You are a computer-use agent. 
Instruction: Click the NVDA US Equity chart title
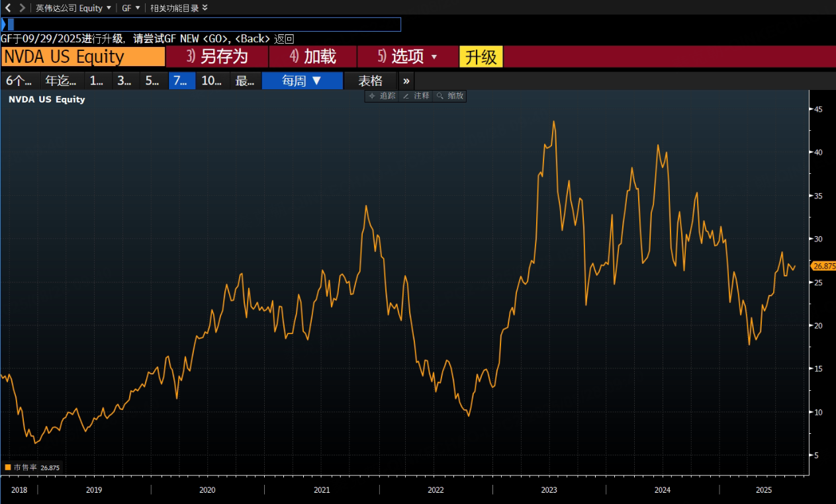point(46,99)
